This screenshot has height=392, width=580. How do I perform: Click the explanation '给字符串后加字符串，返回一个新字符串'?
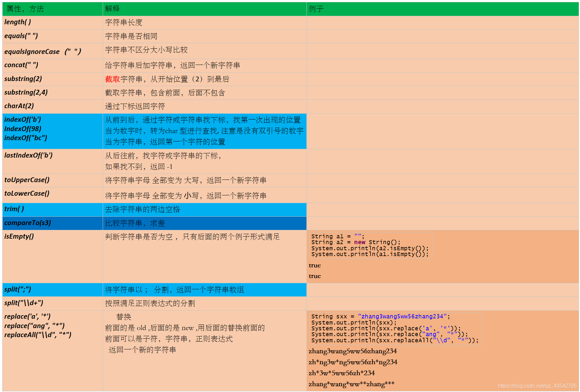pyautogui.click(x=172, y=65)
